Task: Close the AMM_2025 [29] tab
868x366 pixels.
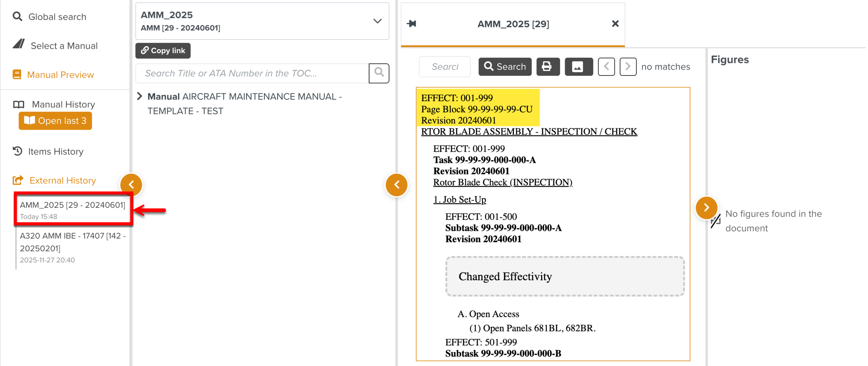Action: click(x=615, y=24)
